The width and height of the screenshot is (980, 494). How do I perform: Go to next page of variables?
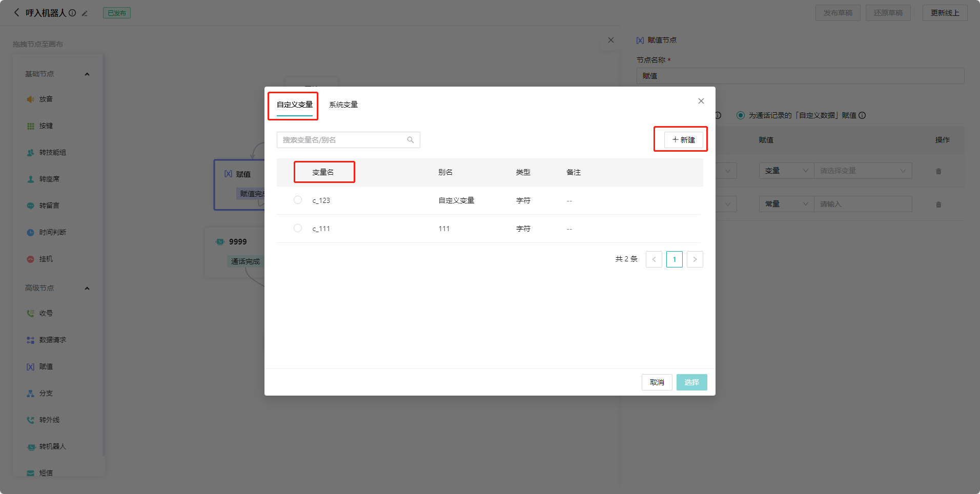[x=695, y=259]
